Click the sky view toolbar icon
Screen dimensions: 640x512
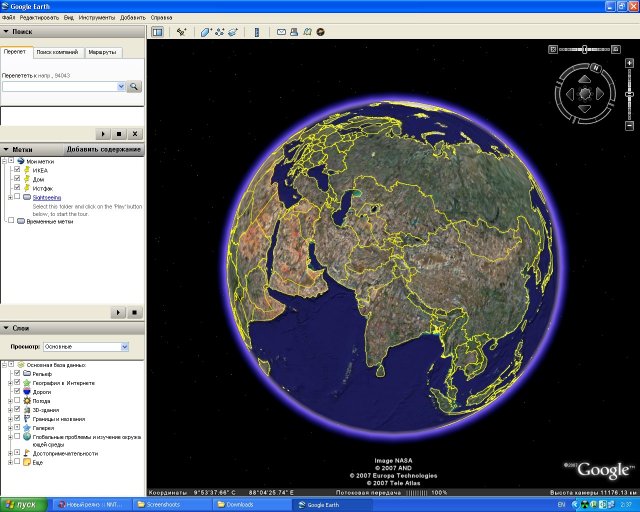pos(320,32)
